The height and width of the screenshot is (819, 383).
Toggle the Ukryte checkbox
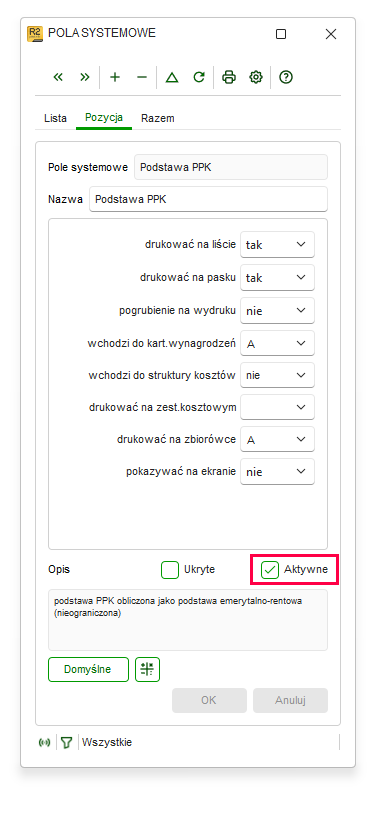(x=170, y=570)
